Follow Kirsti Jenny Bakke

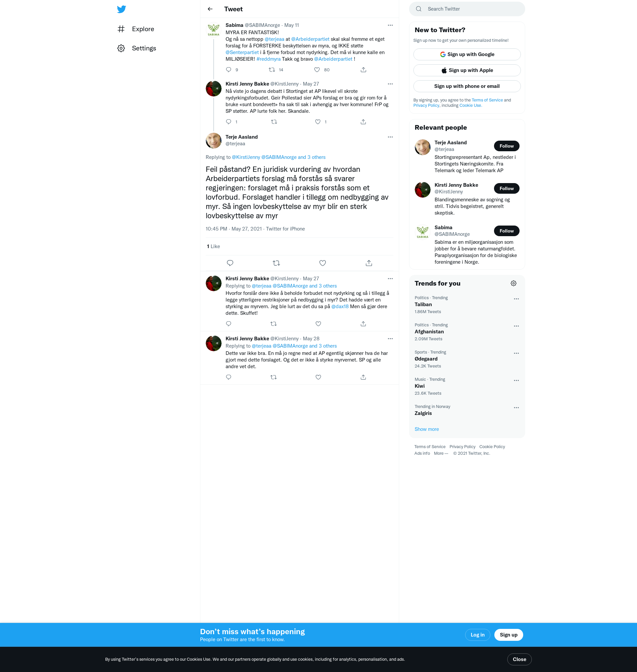point(506,188)
